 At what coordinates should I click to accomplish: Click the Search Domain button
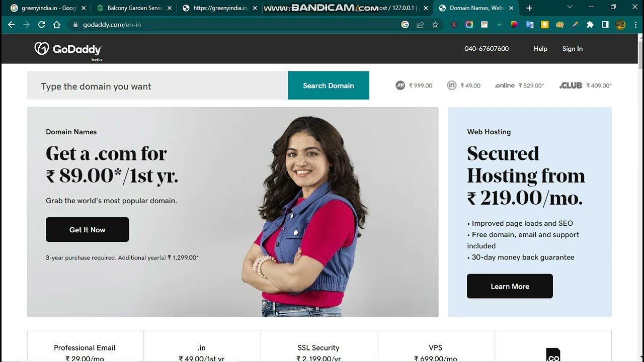coord(329,85)
